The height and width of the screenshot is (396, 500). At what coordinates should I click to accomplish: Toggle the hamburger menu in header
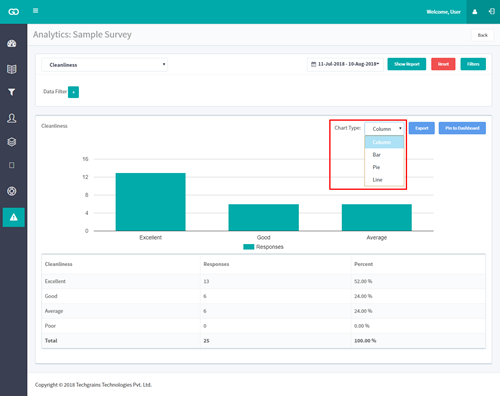point(35,11)
